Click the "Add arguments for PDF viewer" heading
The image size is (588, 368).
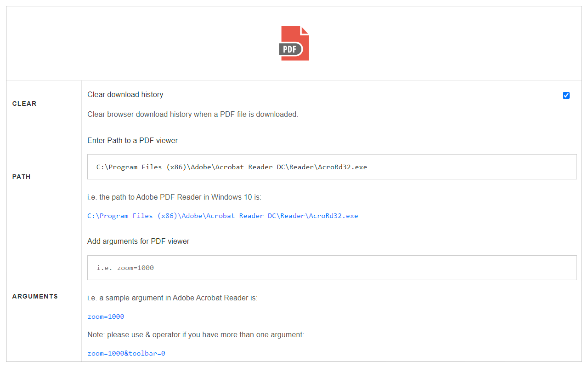(138, 241)
